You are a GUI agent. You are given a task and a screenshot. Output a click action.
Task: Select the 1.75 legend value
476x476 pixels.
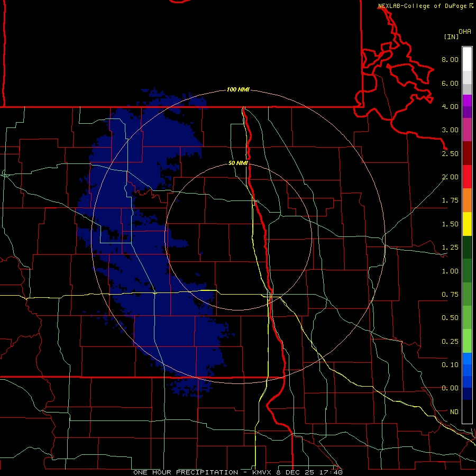[450, 200]
